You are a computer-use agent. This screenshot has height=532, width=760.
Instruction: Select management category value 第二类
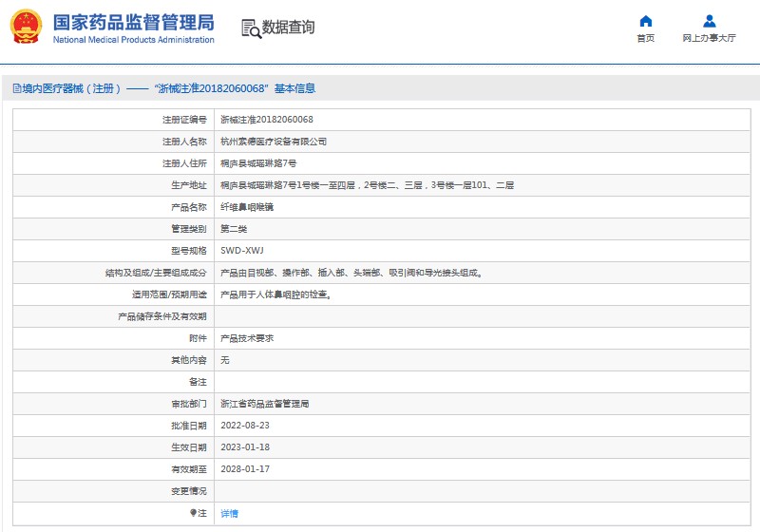[234, 229]
